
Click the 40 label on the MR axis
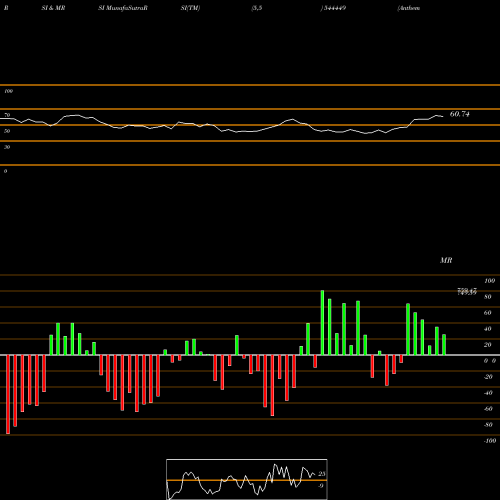coord(488,329)
